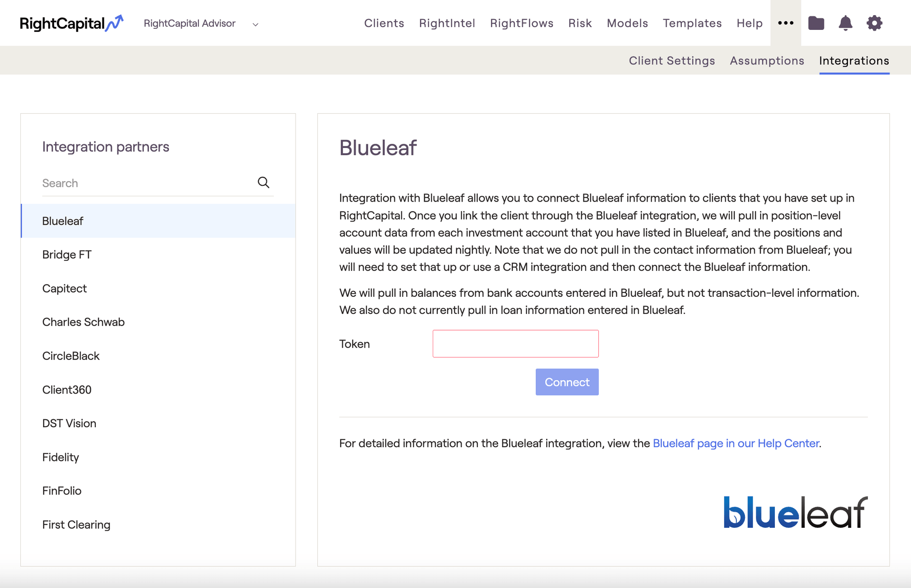Select DST Vision in the partner list

[x=158, y=423]
